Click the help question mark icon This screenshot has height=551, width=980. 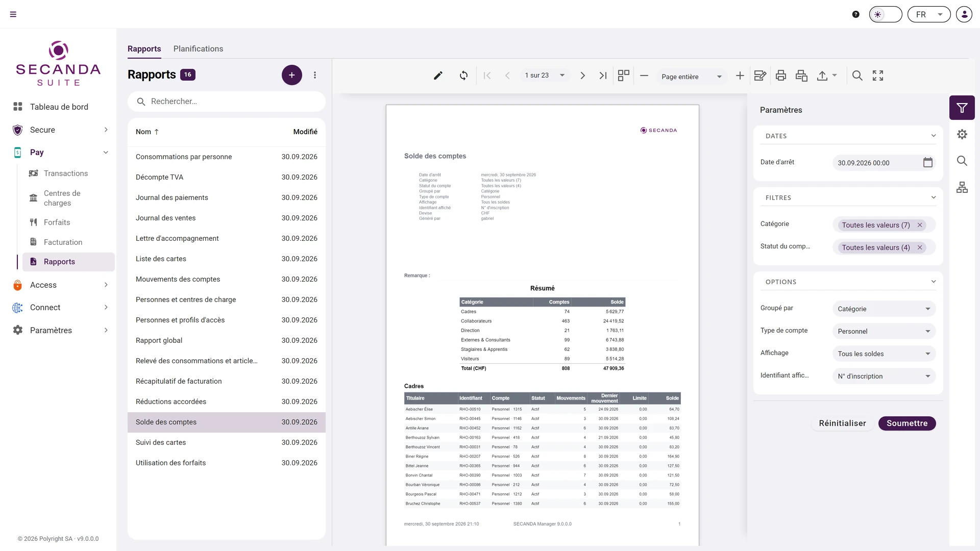point(856,14)
